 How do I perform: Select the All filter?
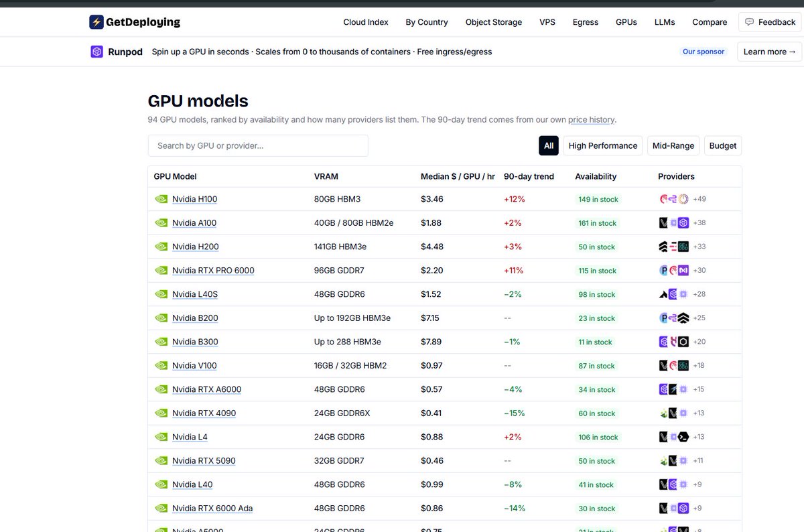[549, 145]
